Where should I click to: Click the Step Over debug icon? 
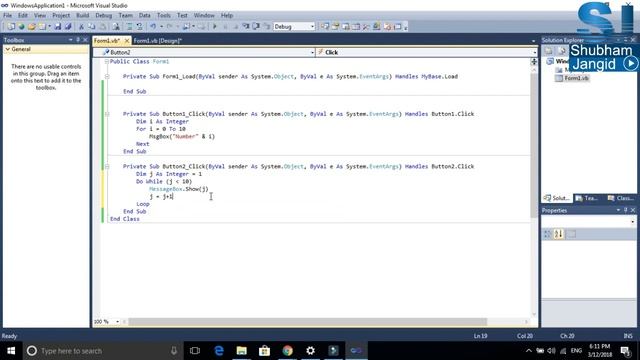256,27
